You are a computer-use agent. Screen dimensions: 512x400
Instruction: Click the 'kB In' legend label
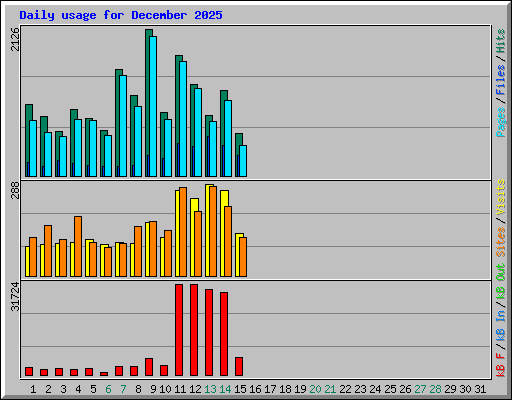click(x=501, y=325)
